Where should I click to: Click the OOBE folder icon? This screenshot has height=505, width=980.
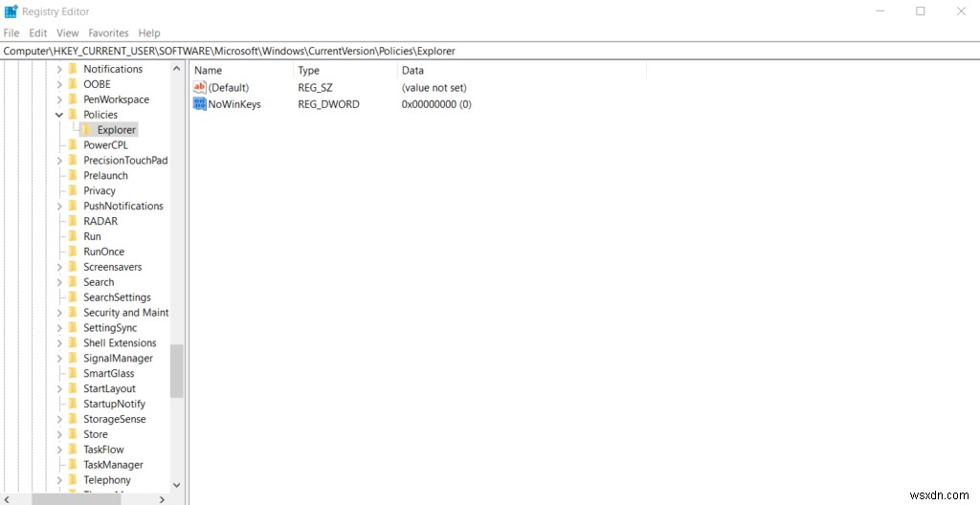73,84
